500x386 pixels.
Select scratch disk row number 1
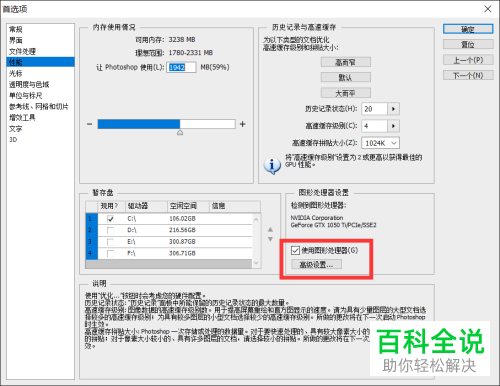[91, 219]
